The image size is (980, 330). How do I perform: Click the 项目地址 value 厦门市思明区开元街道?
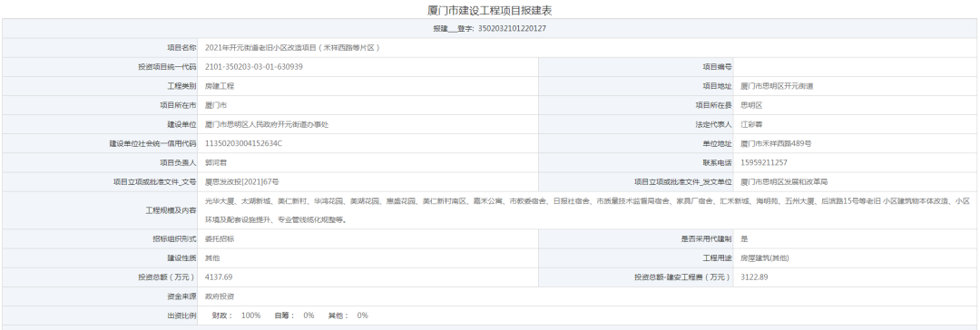[777, 86]
